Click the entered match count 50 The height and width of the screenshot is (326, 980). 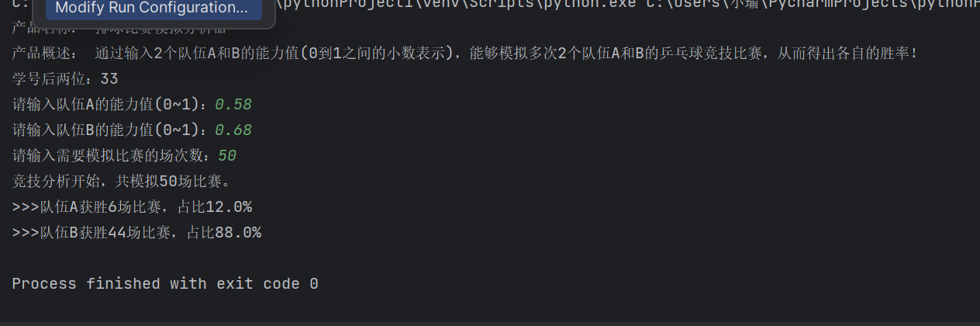click(x=227, y=156)
